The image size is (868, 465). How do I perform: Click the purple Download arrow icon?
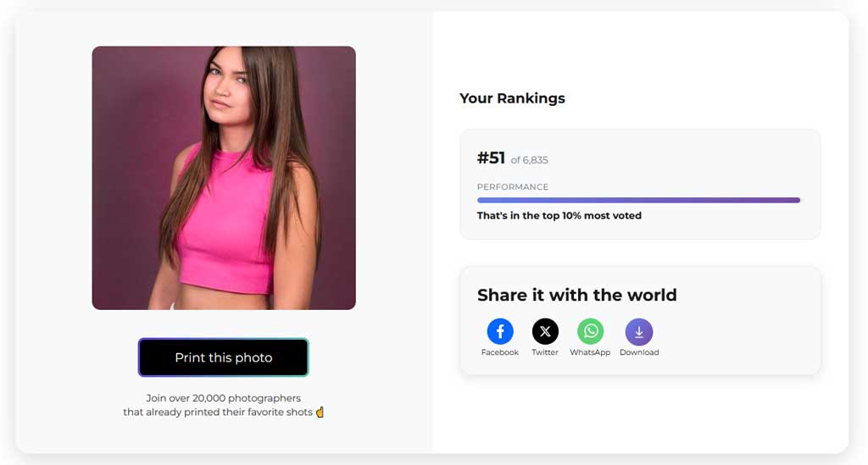coord(639,331)
